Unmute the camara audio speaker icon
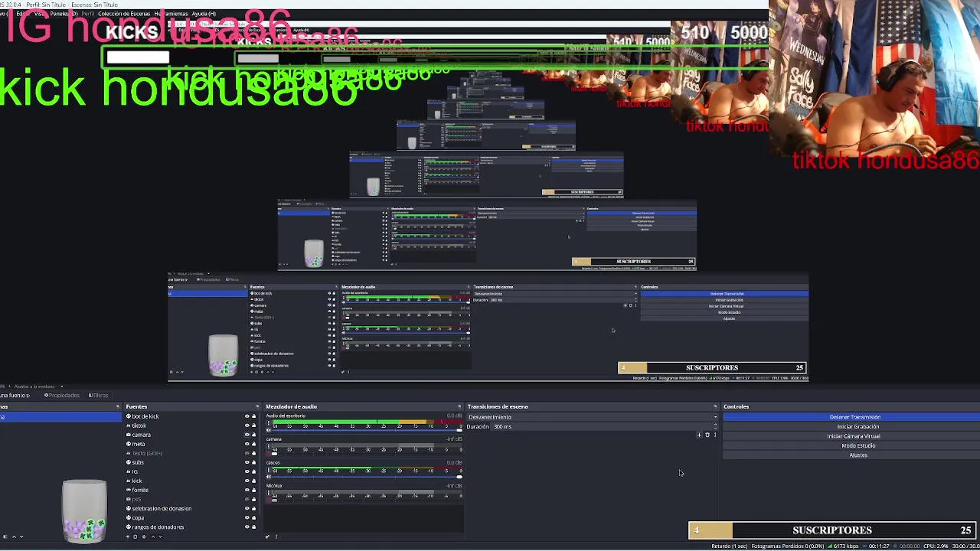Image resolution: width=980 pixels, height=551 pixels. pyautogui.click(x=269, y=453)
